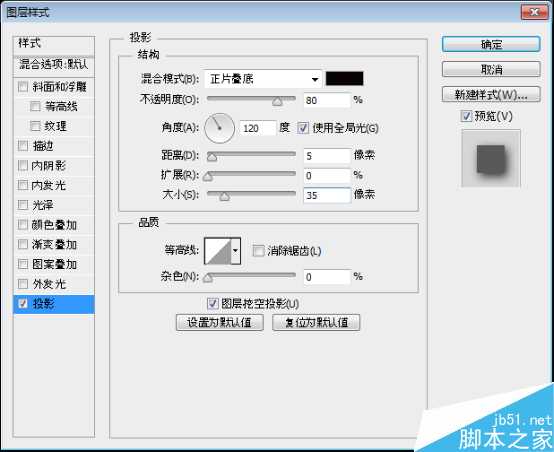Open the black shadow color swatch

[344, 78]
